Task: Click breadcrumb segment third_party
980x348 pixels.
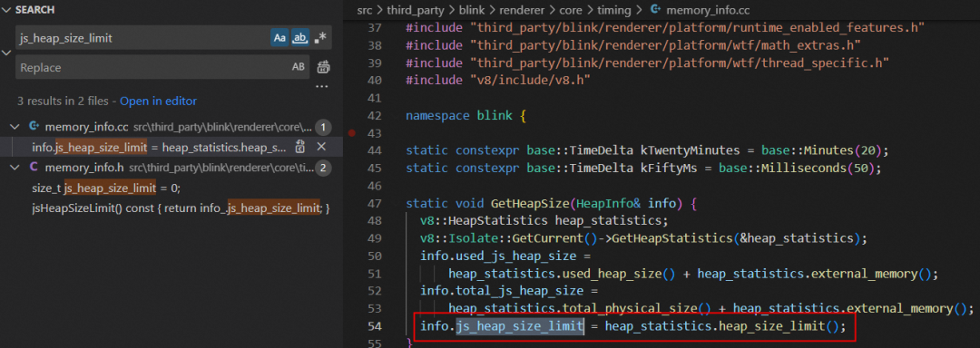Action: [x=415, y=10]
